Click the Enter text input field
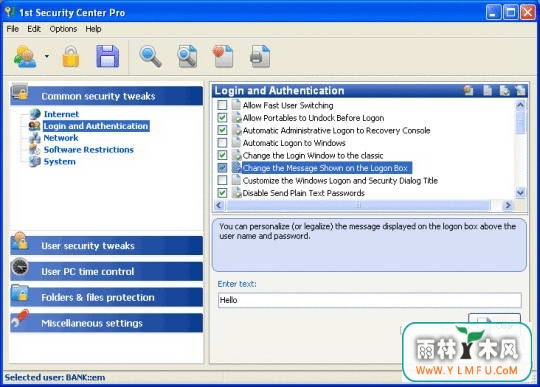Viewport: 540px width, 387px height. tap(370, 300)
